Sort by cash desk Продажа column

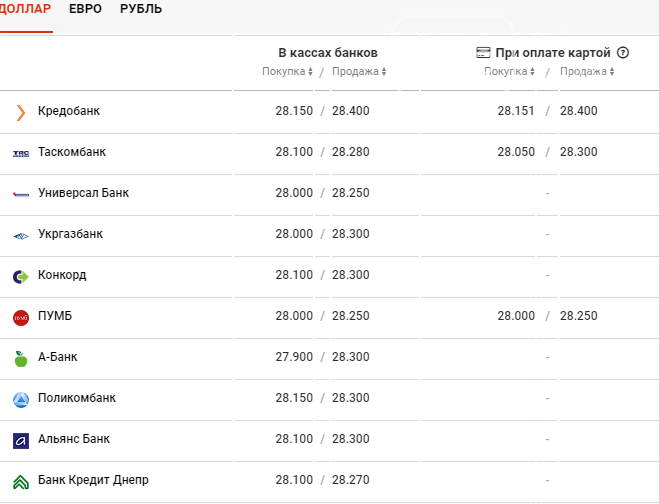[359, 72]
